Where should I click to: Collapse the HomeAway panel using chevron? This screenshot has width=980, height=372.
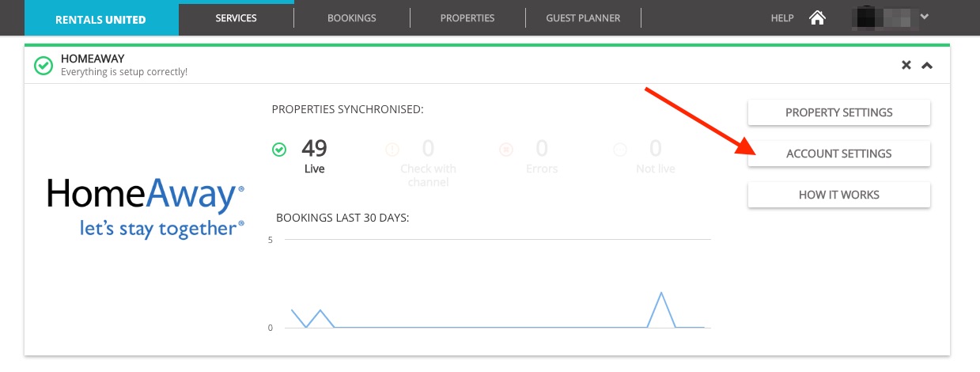pyautogui.click(x=927, y=65)
